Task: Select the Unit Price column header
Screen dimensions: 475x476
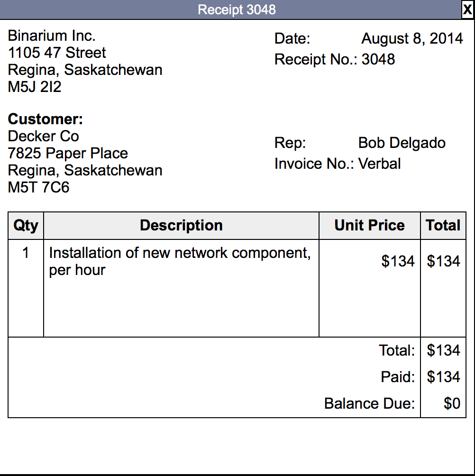Action: [369, 225]
